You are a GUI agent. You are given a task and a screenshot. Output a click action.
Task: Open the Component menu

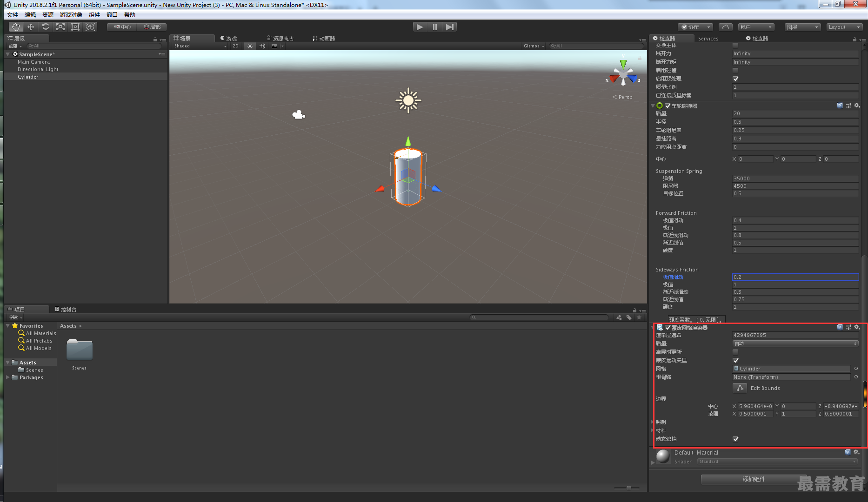coord(94,15)
